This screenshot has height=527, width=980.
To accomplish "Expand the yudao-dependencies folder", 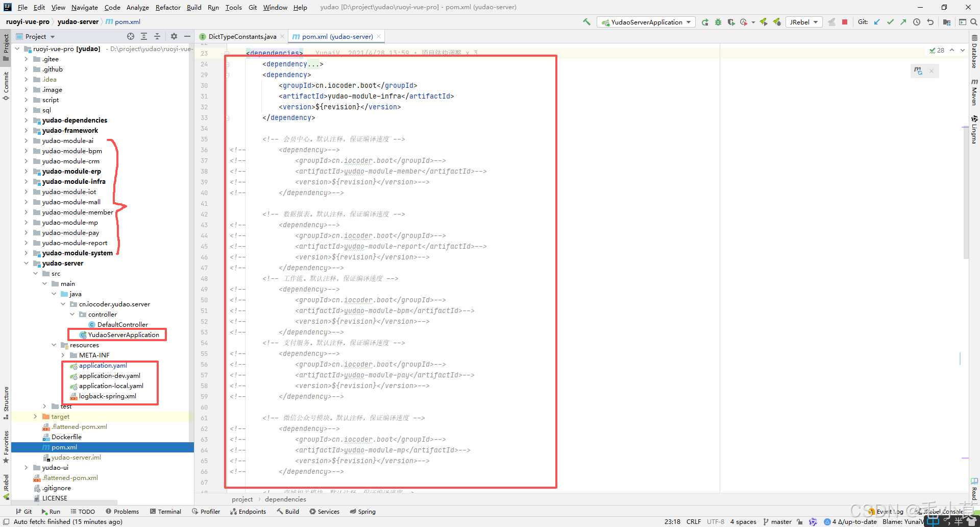I will click(x=26, y=121).
